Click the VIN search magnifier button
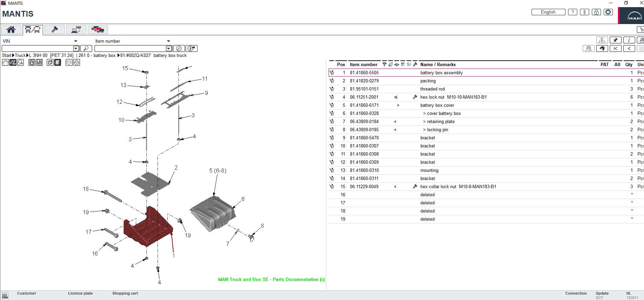644x300 pixels. [86, 48]
